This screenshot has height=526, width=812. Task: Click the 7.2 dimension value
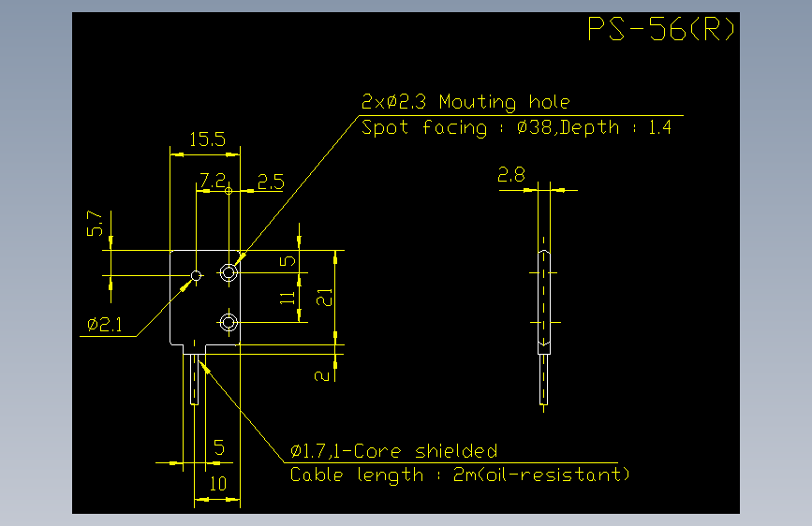tap(213, 181)
